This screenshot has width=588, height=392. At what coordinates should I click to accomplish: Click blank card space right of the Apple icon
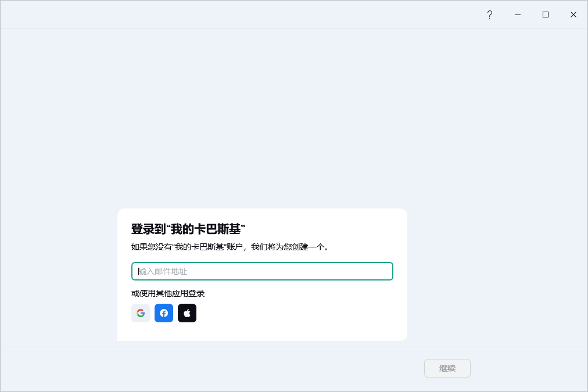302,313
